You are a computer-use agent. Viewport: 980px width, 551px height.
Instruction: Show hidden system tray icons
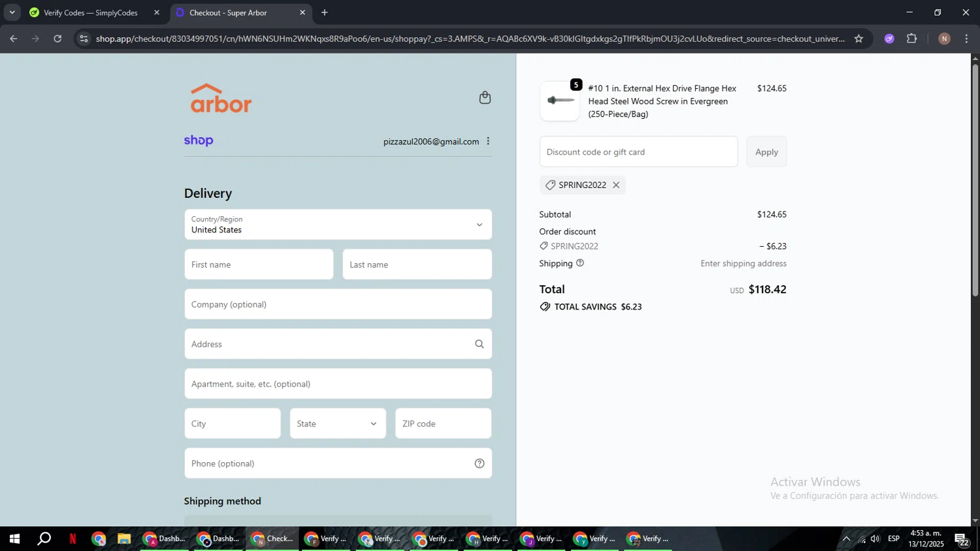pyautogui.click(x=846, y=539)
